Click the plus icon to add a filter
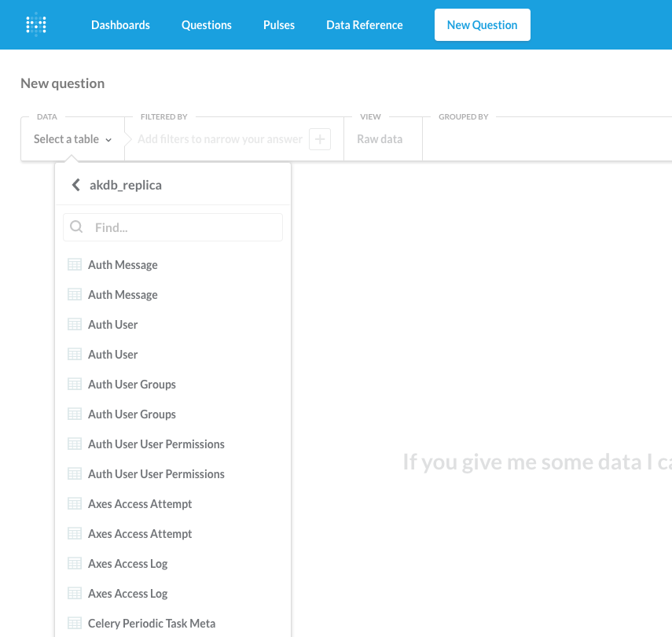The image size is (672, 637). click(320, 138)
